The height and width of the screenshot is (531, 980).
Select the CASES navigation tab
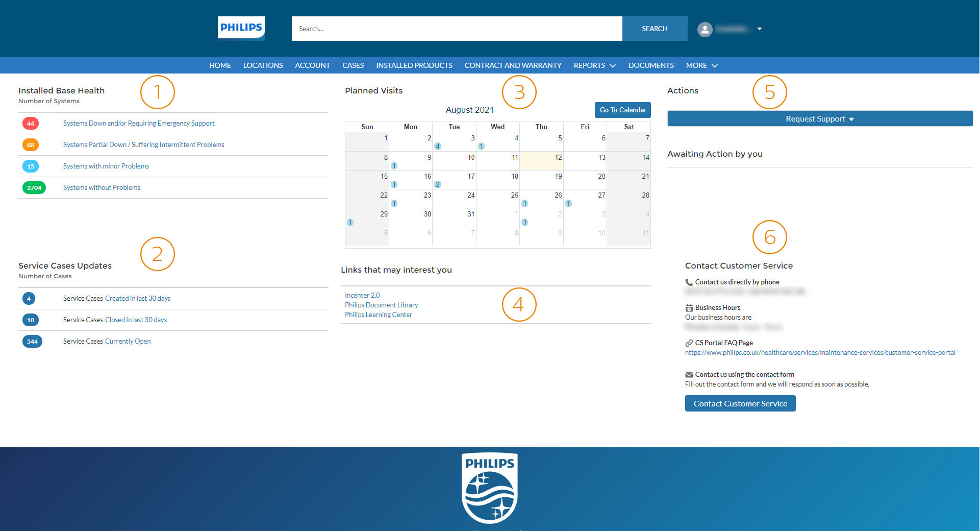pyautogui.click(x=353, y=65)
